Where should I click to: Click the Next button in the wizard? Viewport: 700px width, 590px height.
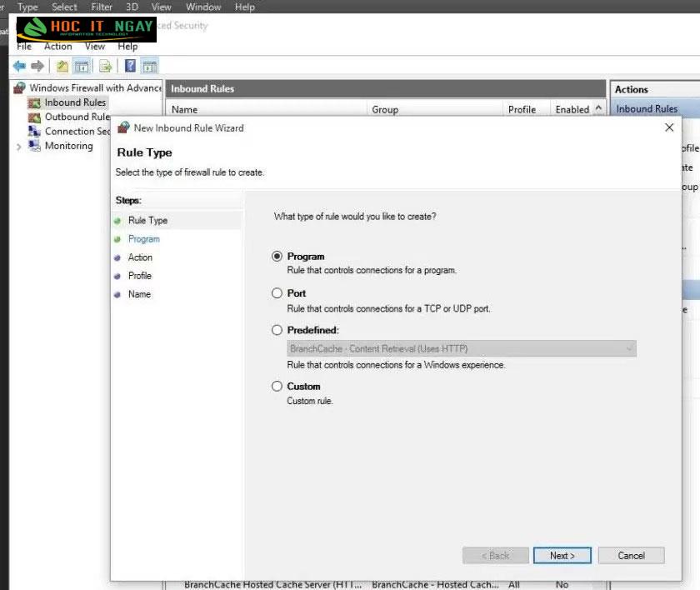[562, 556]
